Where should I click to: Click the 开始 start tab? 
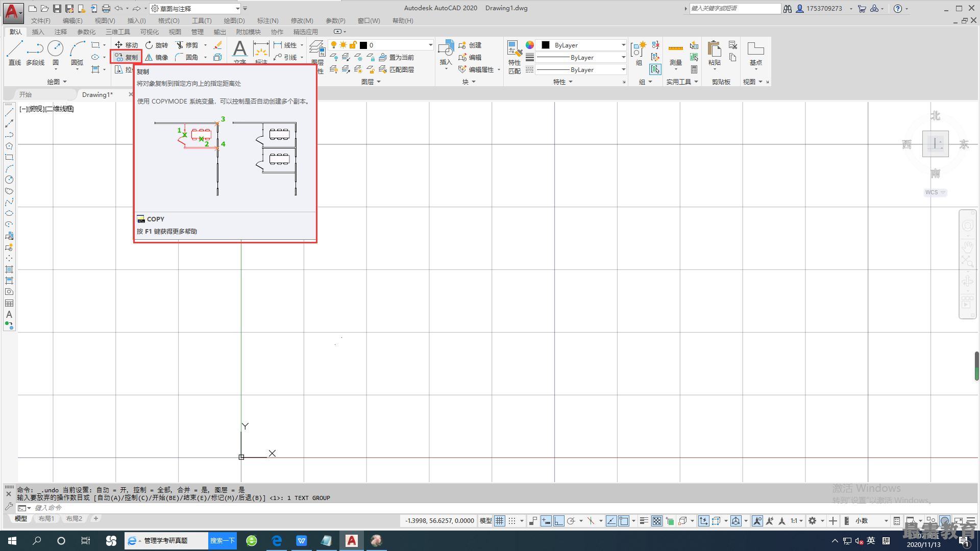coord(26,94)
